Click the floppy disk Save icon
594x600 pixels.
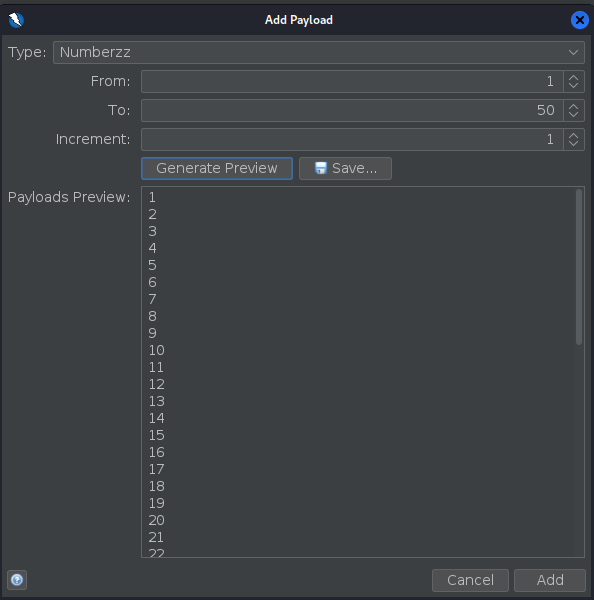tap(320, 168)
